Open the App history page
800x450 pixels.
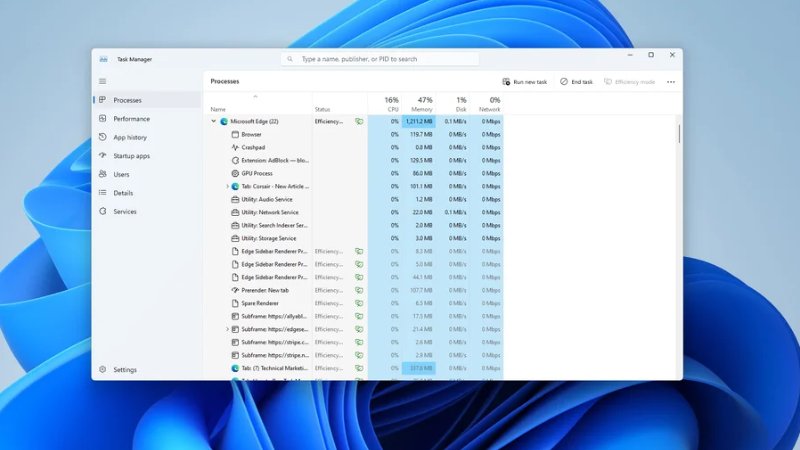coord(147,137)
